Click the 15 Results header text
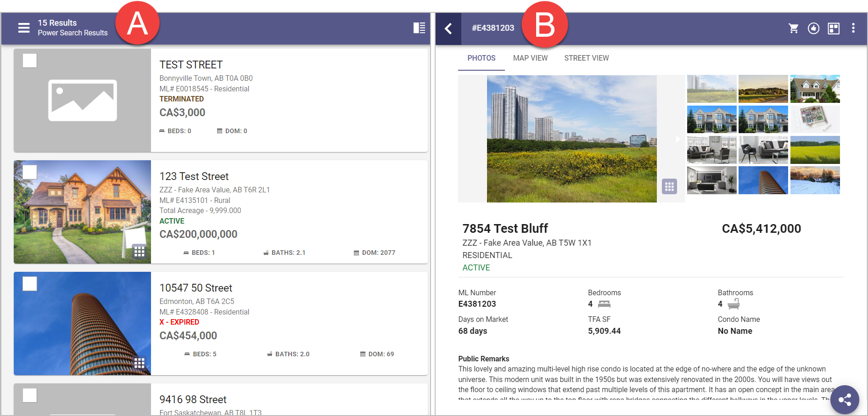The image size is (868, 416). (57, 22)
